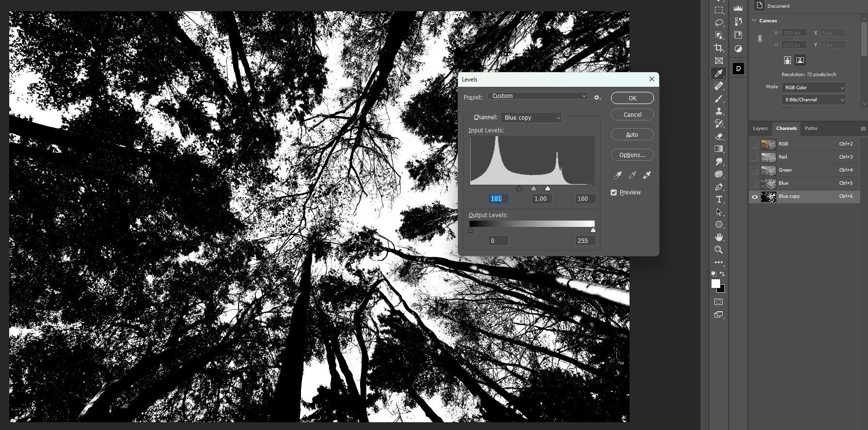Reset default foreground and background colors

tap(714, 274)
